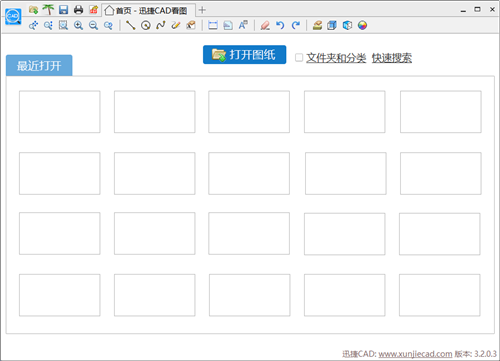
Task: Minimize the CAD viewer window
Action: pyautogui.click(x=463, y=10)
